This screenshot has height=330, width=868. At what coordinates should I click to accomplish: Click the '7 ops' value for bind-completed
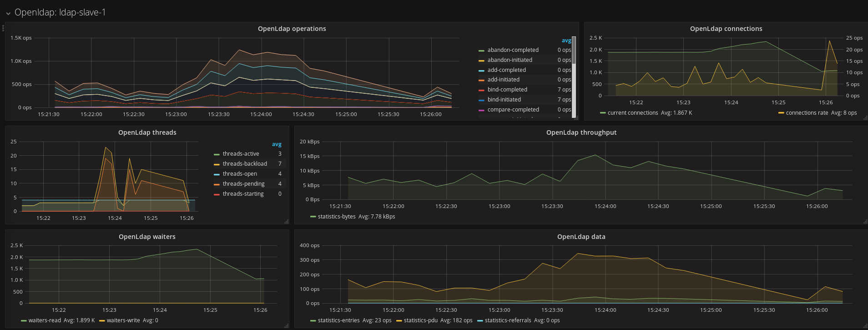[x=564, y=90]
